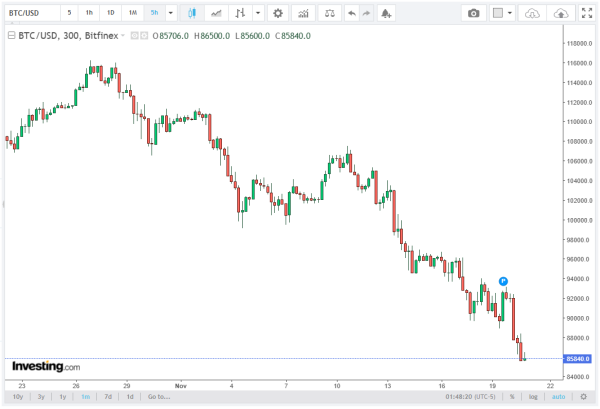Open the chart settings gear in top toolbar
Viewport: 600px width, 409px height.
point(277,13)
